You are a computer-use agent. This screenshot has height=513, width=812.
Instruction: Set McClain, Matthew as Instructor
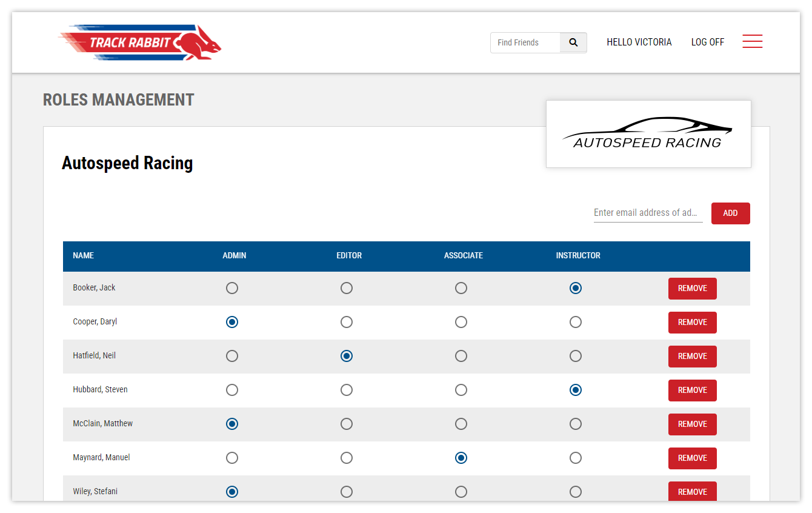(576, 424)
